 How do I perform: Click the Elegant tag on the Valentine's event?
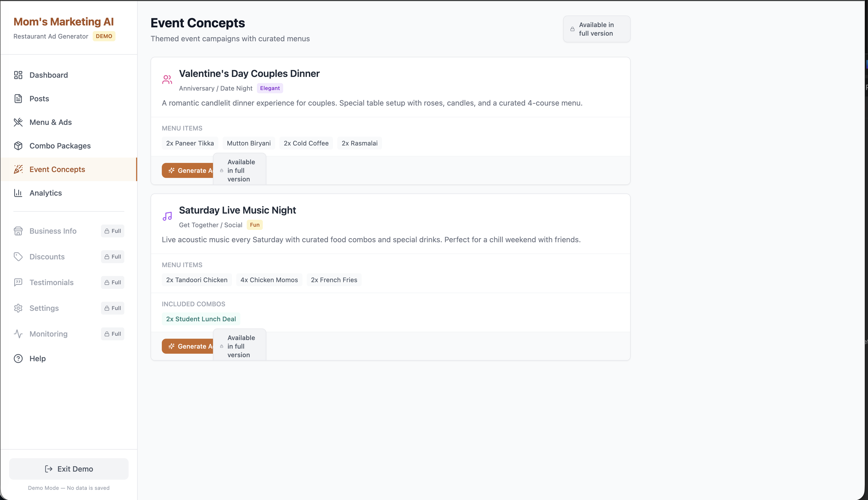(270, 88)
